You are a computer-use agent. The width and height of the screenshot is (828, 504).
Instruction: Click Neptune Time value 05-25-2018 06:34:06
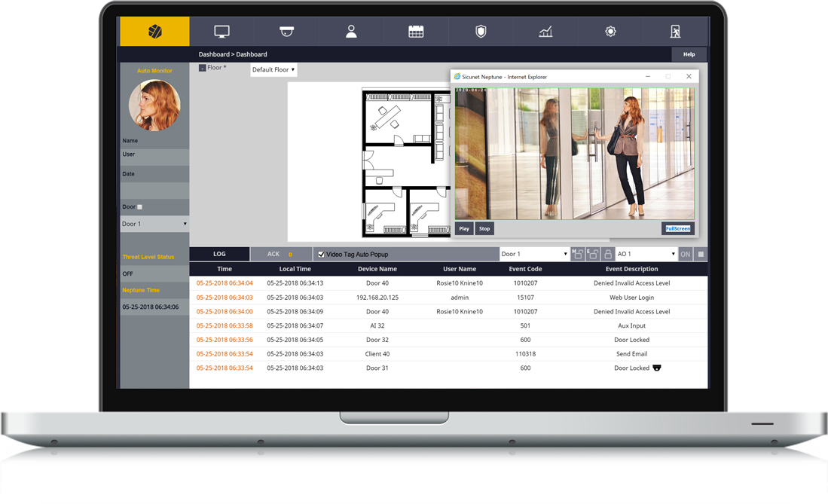(x=151, y=307)
